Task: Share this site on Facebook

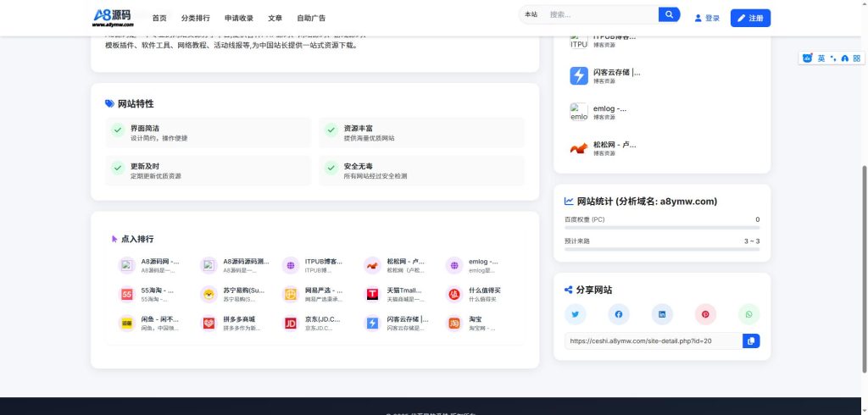Action: [618, 314]
